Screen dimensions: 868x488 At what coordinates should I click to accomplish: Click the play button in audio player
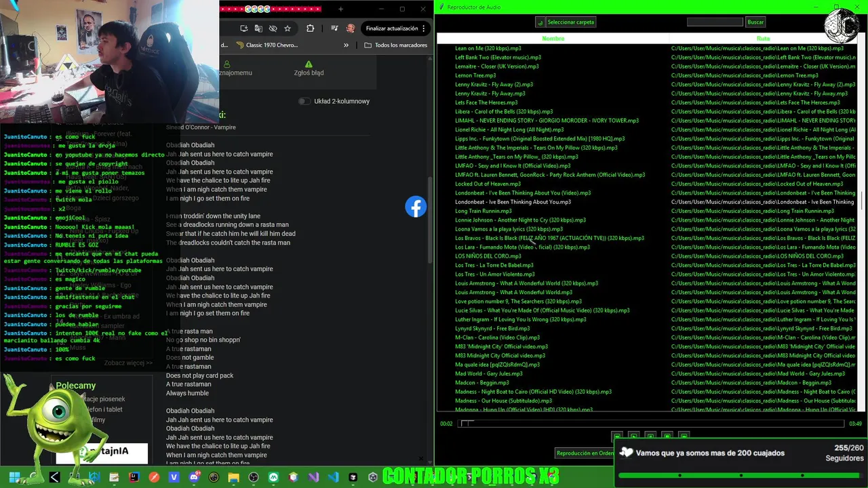click(633, 436)
